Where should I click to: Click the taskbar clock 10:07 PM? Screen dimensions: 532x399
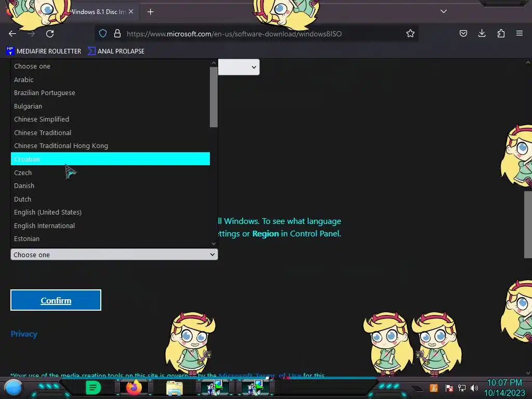click(x=504, y=383)
